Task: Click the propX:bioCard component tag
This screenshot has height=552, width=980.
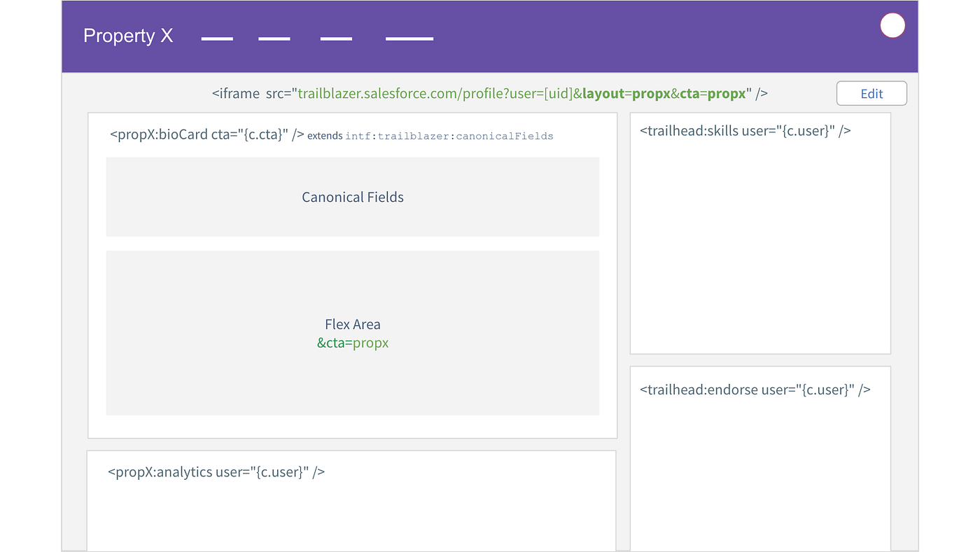Action: 206,135
